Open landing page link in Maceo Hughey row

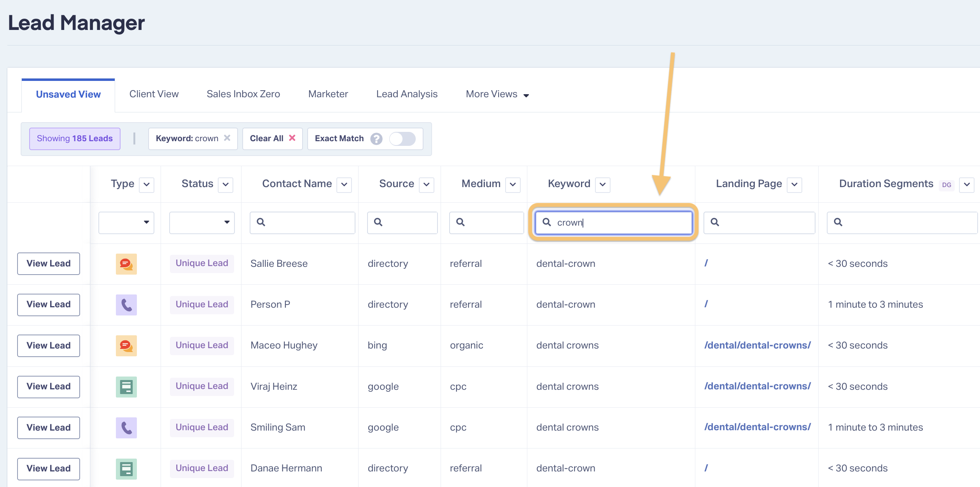tap(758, 345)
